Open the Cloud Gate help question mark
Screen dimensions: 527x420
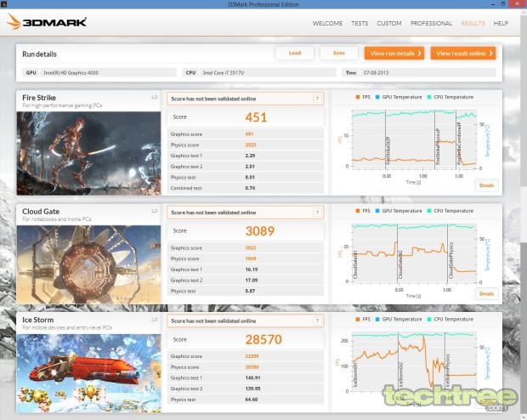(317, 213)
